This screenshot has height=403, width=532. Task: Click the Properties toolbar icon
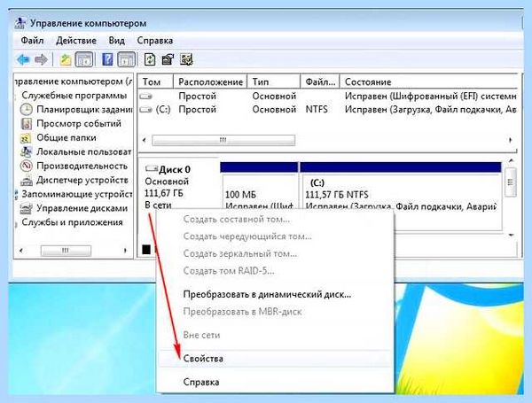pyautogui.click(x=168, y=60)
